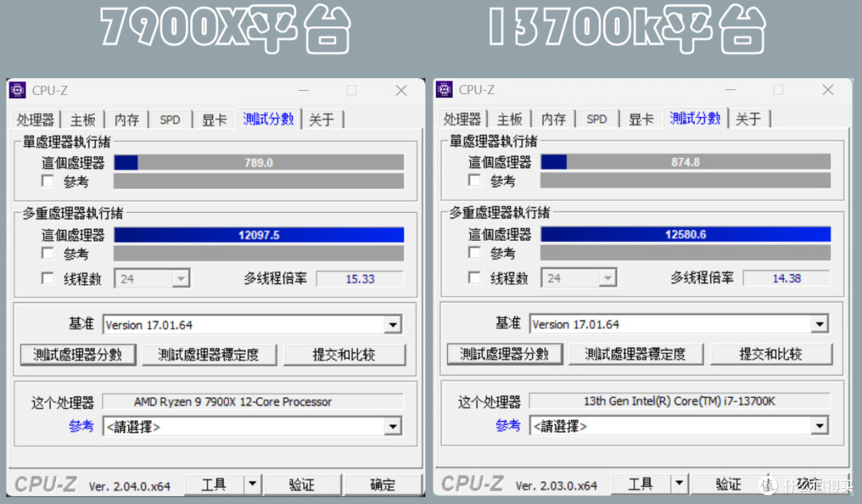Select SPD tab in 7900X window

point(170,120)
